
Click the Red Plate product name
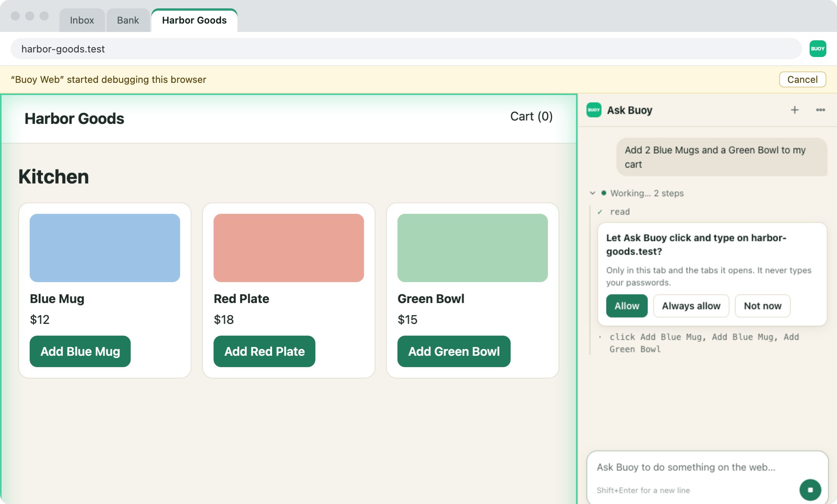click(241, 299)
